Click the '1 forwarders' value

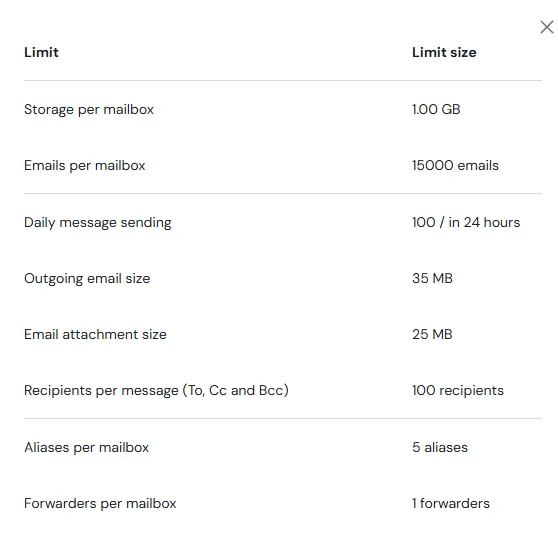[x=451, y=504]
